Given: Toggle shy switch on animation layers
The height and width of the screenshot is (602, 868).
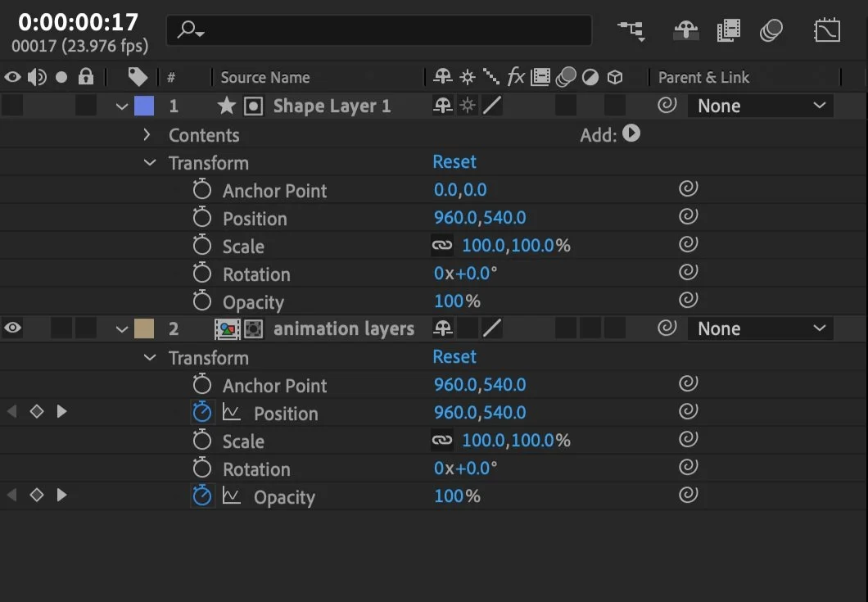Looking at the screenshot, I should [x=443, y=328].
